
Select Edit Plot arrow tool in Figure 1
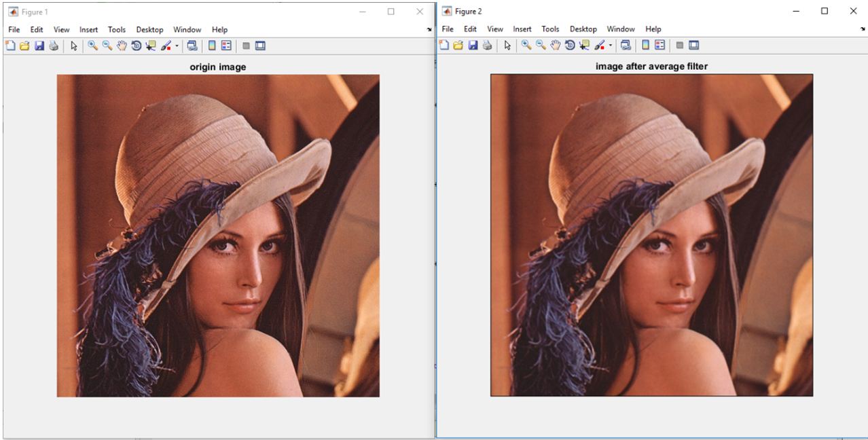(x=74, y=46)
